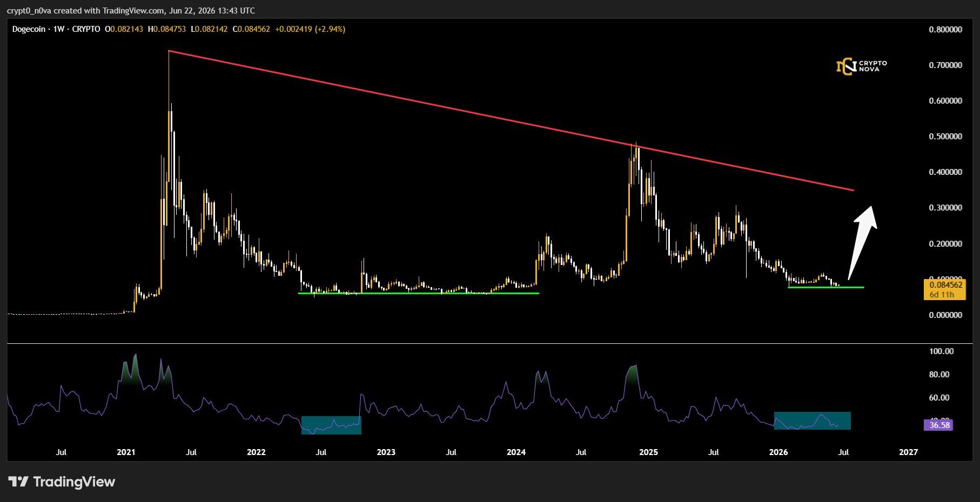980x502 pixels.
Task: Click the 0.300000 price axis label
Action: tap(945, 208)
